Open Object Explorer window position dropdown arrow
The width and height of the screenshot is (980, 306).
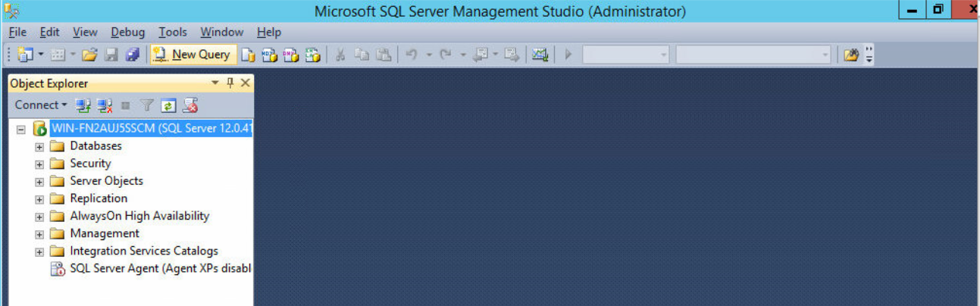215,83
